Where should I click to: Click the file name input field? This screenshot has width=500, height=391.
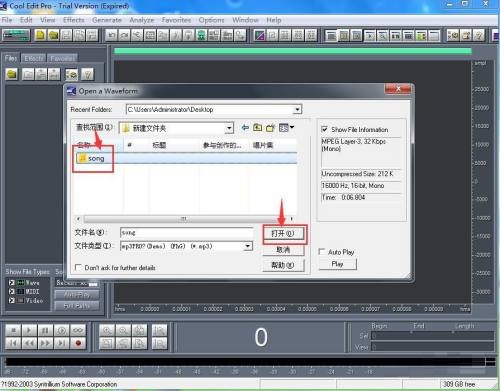pos(186,232)
